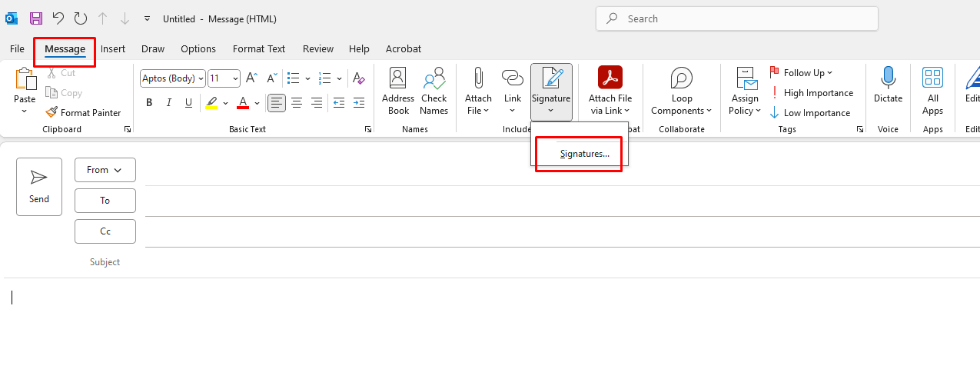The width and height of the screenshot is (980, 389).
Task: Click Check Names
Action: pos(434,91)
